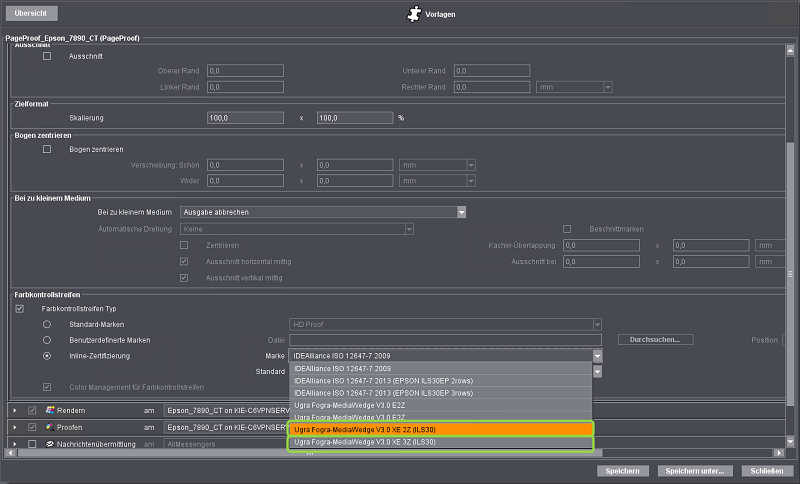Viewport: 800px width, 484px height.
Task: Click the vertical scrollbar up arrow
Action: (790, 50)
